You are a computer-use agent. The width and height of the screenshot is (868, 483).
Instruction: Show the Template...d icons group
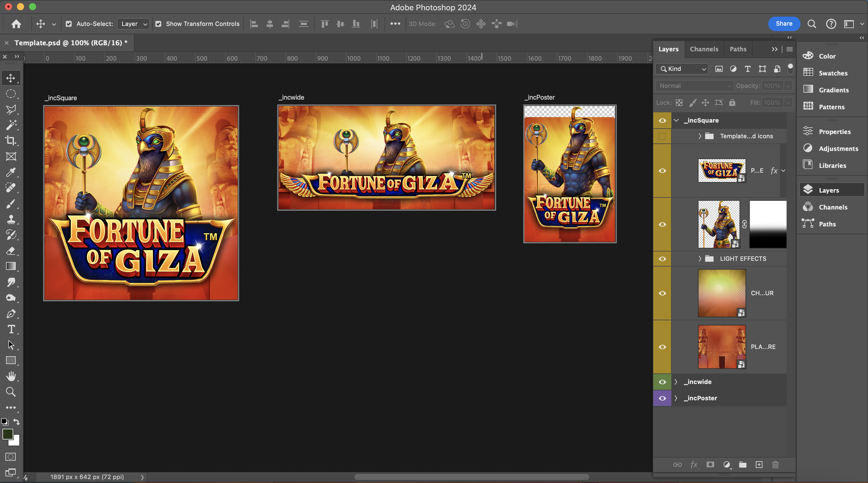click(662, 136)
